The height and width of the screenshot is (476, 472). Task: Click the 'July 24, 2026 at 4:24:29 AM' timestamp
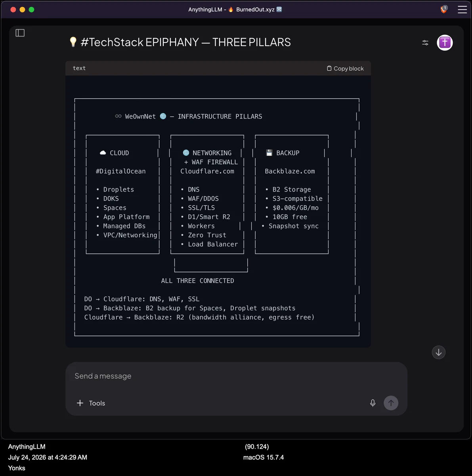point(48,457)
